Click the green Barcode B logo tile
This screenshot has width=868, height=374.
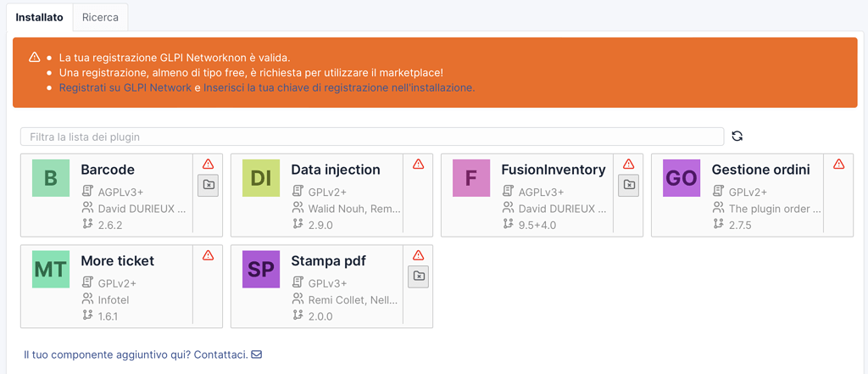coord(51,178)
